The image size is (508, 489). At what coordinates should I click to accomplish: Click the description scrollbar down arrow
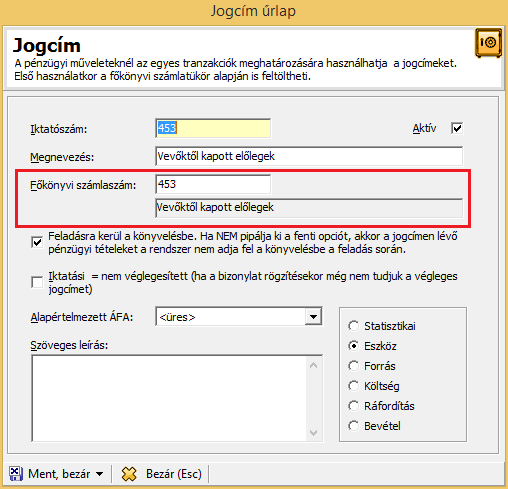coord(313,433)
